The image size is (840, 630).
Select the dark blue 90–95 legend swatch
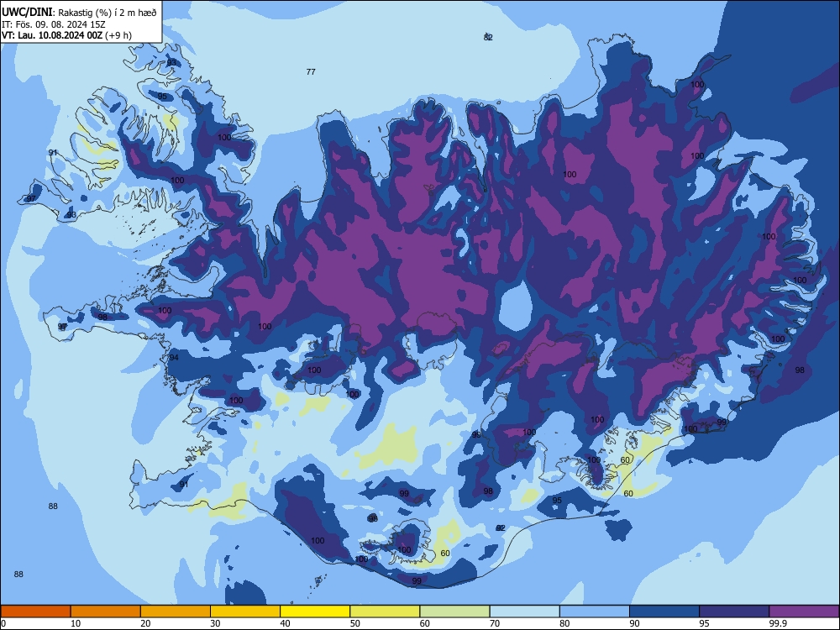(664, 612)
